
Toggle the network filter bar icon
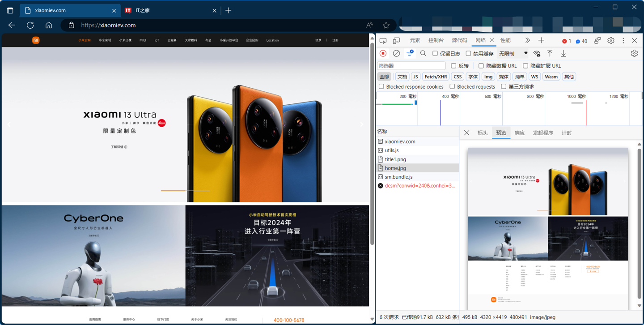410,53
